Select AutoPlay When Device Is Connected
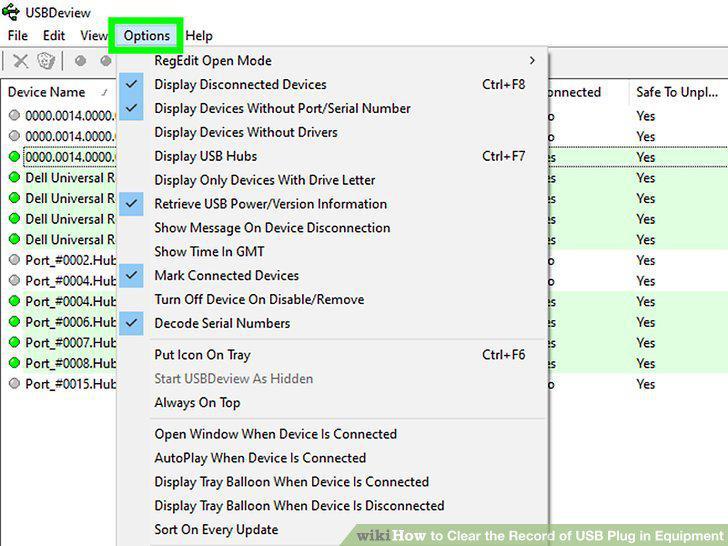The height and width of the screenshot is (546, 728). point(332,458)
